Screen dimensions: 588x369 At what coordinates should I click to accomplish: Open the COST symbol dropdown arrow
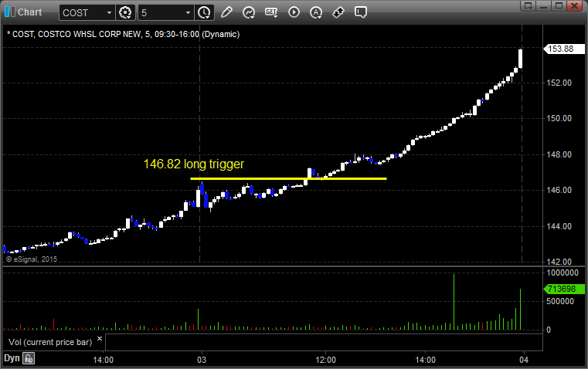109,12
